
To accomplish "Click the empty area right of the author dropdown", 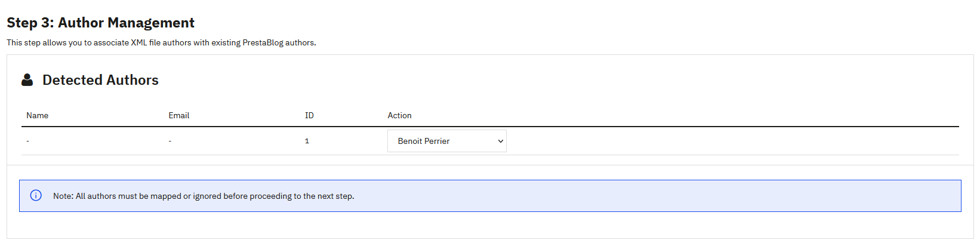I will point(716,142).
